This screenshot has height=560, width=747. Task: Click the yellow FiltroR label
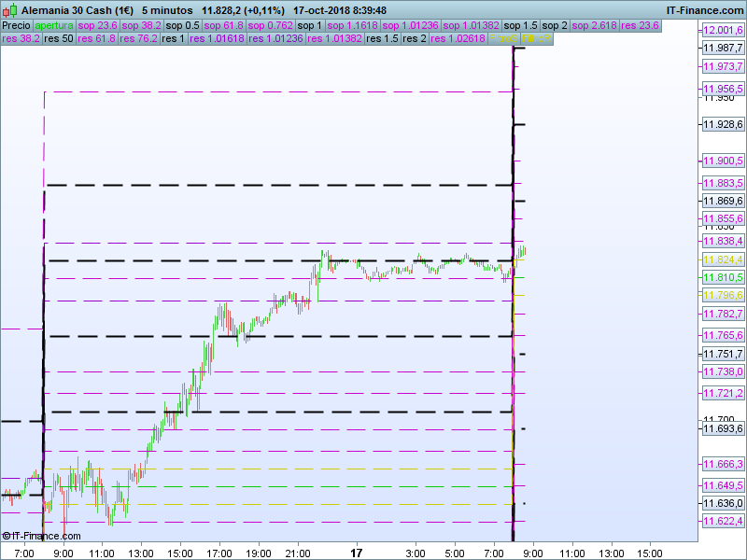tap(536, 38)
